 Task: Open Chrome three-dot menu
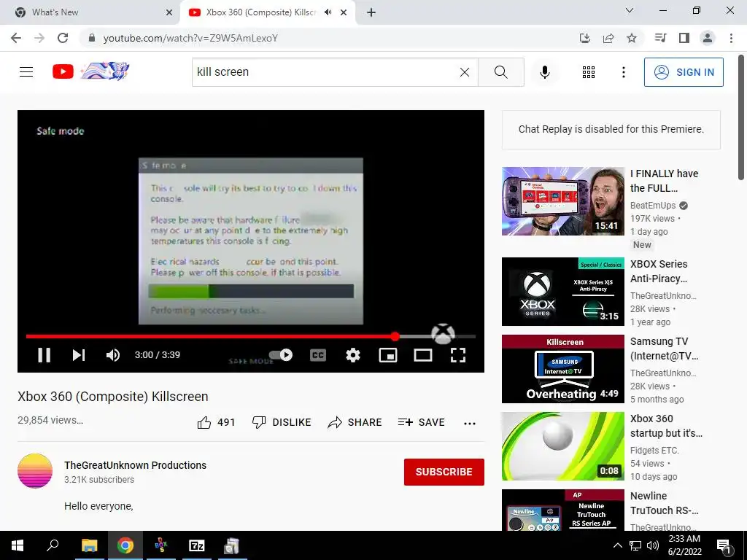(731, 38)
